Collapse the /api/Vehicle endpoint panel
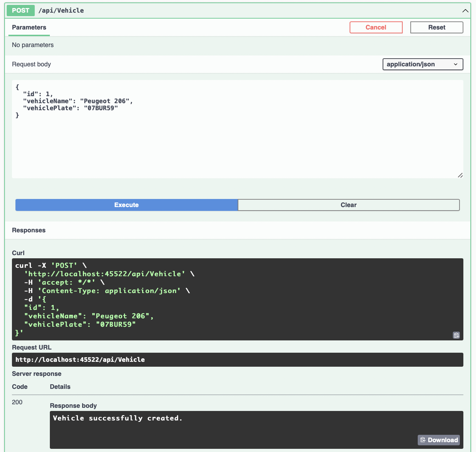Screen dimensions: 476x452 tap(465, 11)
